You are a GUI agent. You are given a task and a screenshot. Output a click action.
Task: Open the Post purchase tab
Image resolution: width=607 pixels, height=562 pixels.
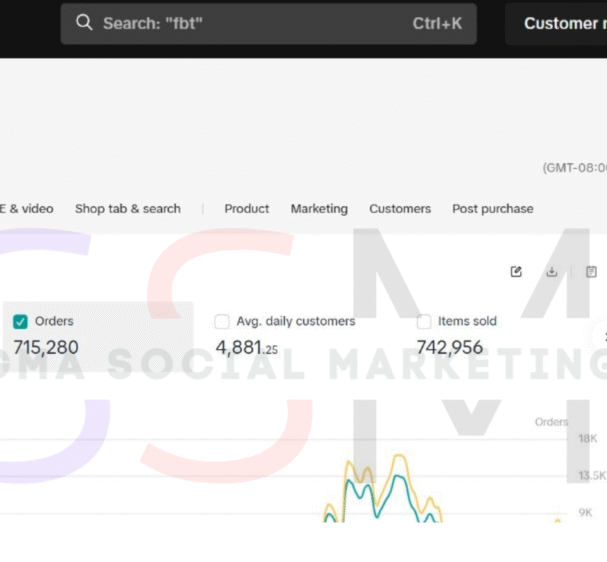pyautogui.click(x=492, y=209)
